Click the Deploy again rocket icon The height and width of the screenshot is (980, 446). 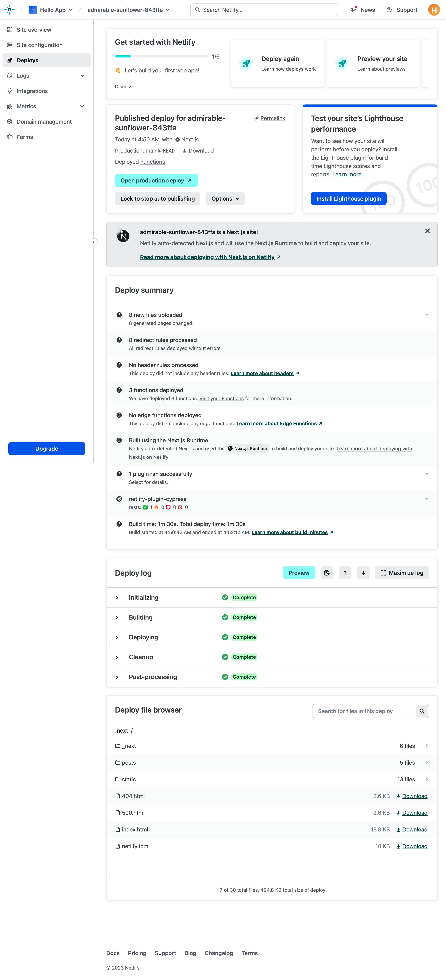(x=246, y=63)
